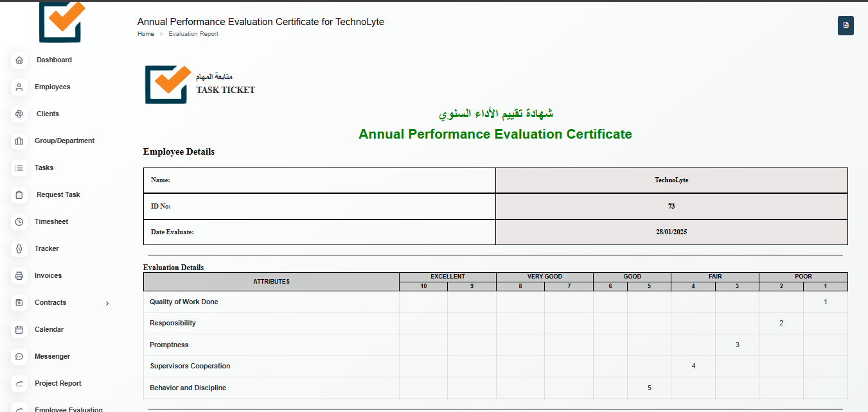Open the Project Report menu item

[58, 384]
